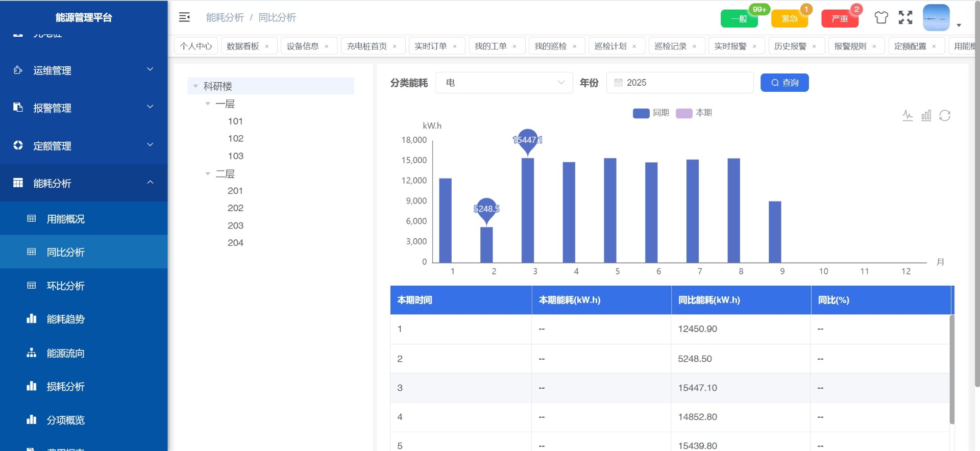Viewport: 980px width, 451px height.
Task: Open the theme shirt icon
Action: [881, 18]
